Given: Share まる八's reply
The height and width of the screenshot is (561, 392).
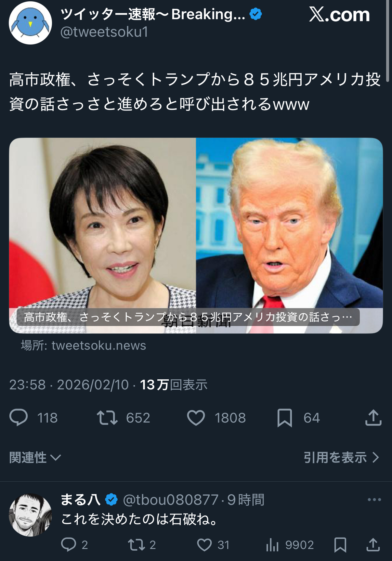Looking at the screenshot, I should (373, 545).
